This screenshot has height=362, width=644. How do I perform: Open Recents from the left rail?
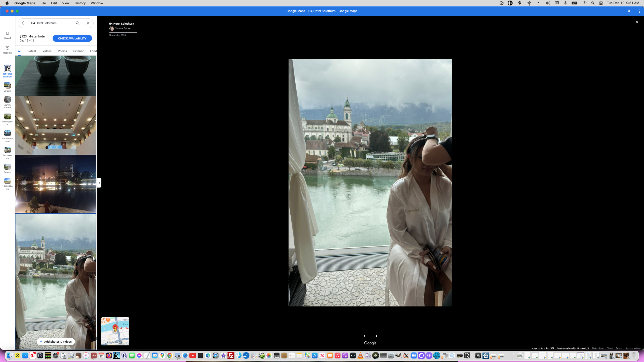pos(7,50)
